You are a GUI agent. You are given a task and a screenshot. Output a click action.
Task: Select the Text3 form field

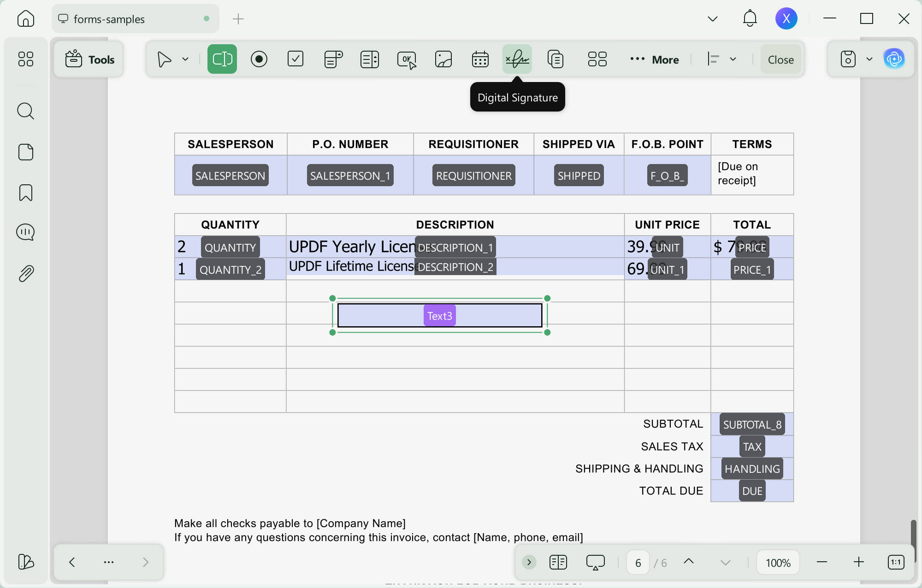point(440,316)
